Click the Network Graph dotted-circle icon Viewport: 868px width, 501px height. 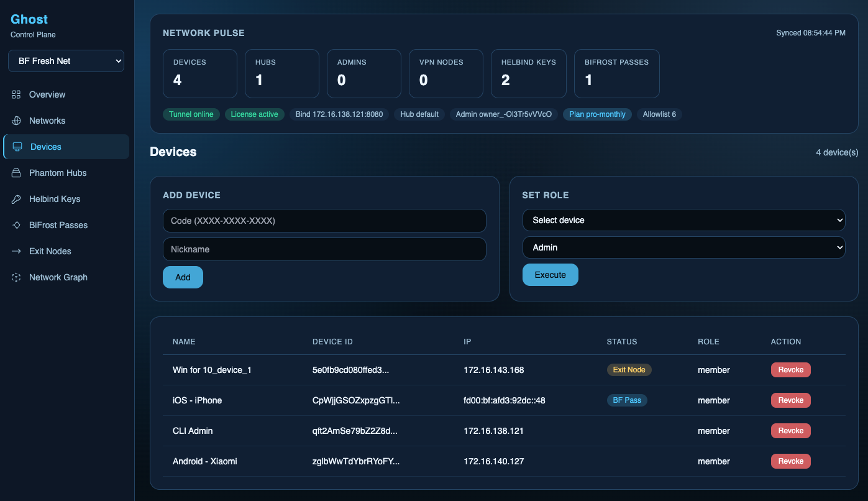[x=16, y=277]
